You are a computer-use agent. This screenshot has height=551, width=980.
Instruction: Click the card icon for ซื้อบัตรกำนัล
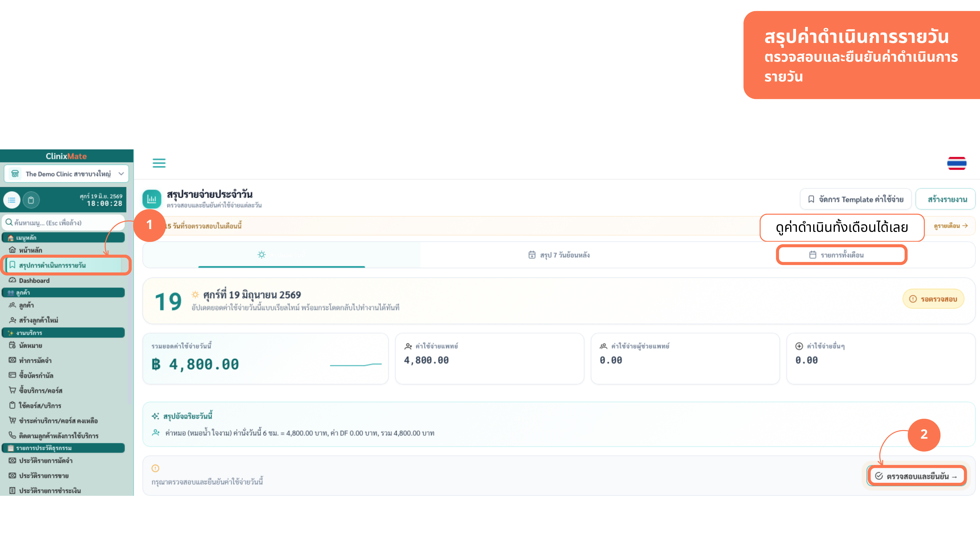tap(13, 375)
